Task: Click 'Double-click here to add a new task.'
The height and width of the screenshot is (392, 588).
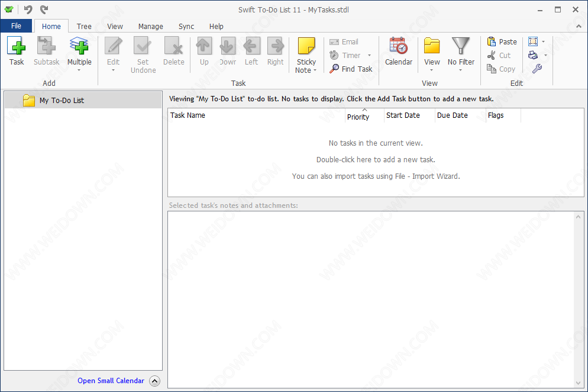Action: [x=376, y=159]
